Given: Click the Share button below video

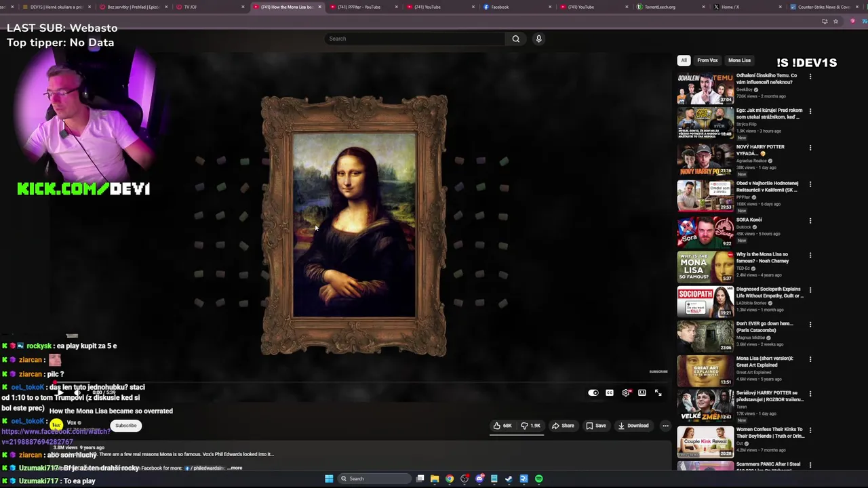Looking at the screenshot, I should tap(563, 426).
